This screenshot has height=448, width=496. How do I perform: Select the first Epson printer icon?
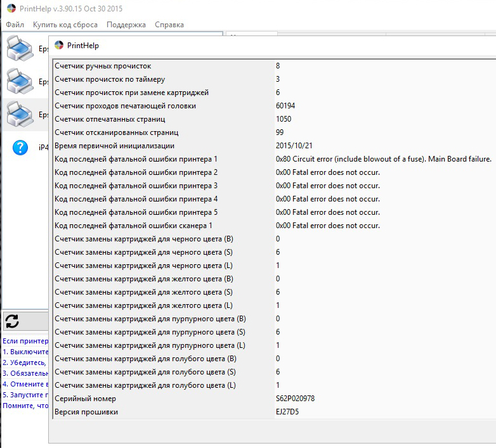tap(20, 48)
